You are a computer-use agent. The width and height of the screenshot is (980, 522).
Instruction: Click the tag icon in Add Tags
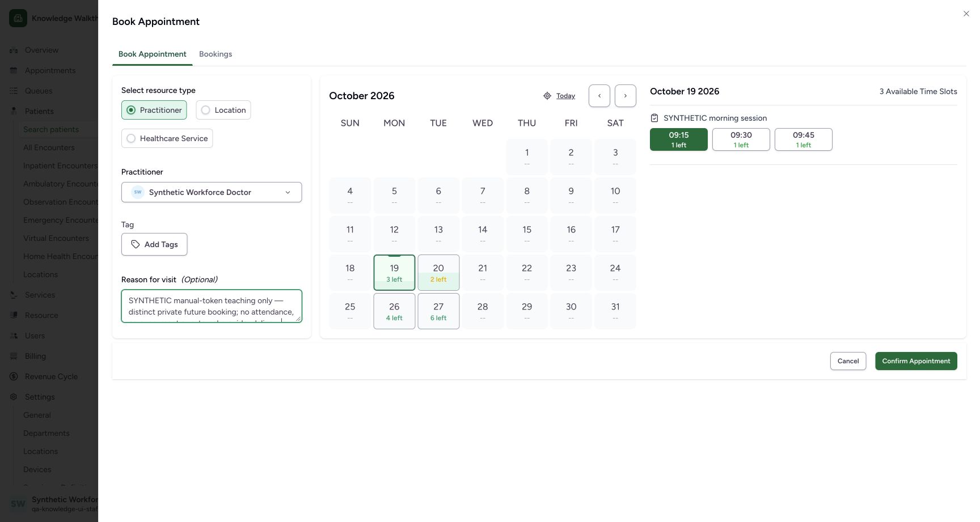(x=136, y=244)
